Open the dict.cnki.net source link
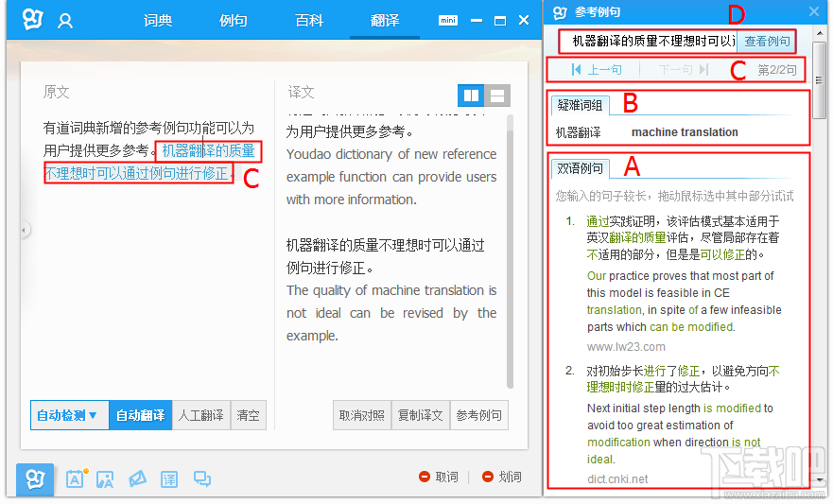This screenshot has height=504, width=833. coord(617,479)
